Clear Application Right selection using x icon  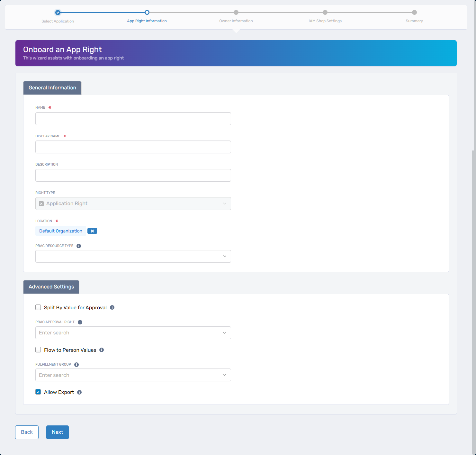pos(41,204)
